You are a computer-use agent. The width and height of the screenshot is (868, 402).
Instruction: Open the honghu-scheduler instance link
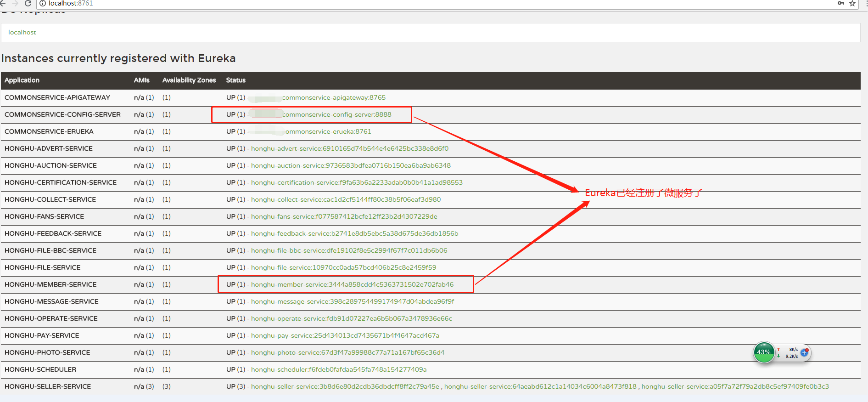coord(339,369)
